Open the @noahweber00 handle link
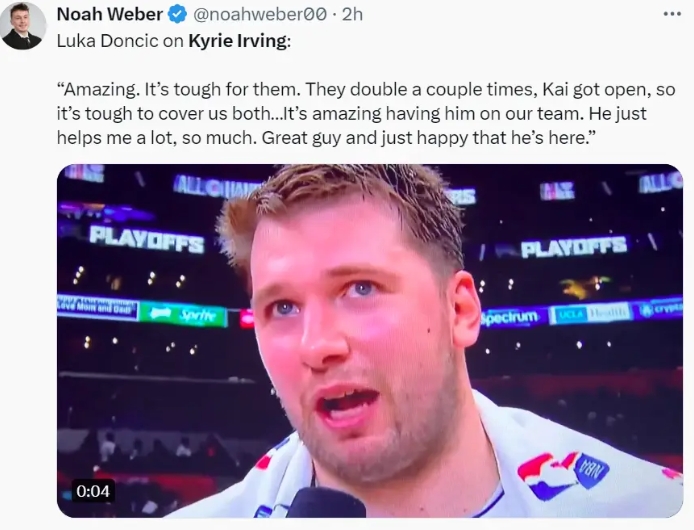 click(255, 15)
